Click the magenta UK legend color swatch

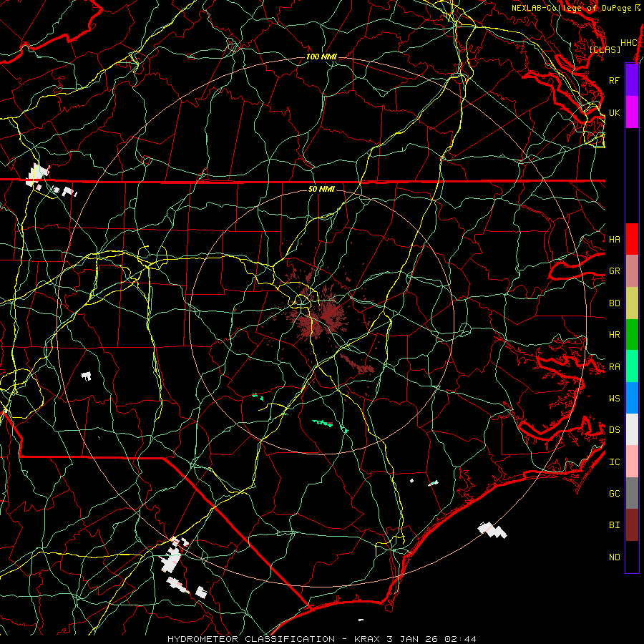[x=632, y=112]
